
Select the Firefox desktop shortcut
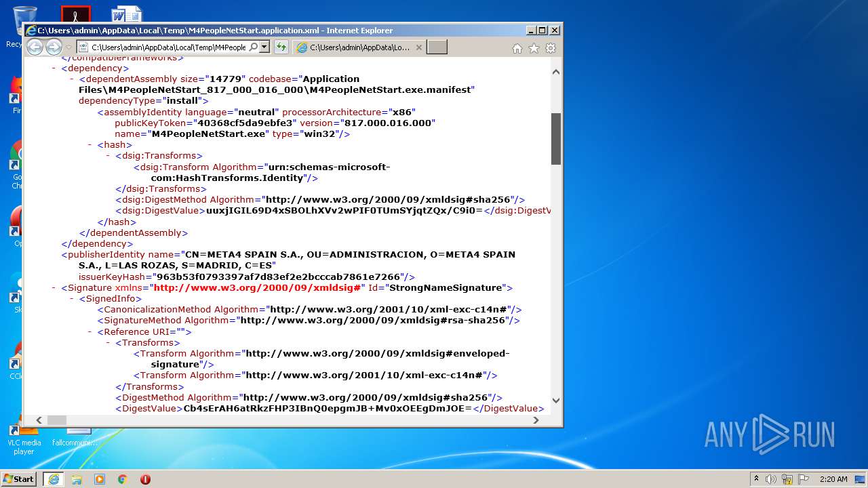pos(18,95)
